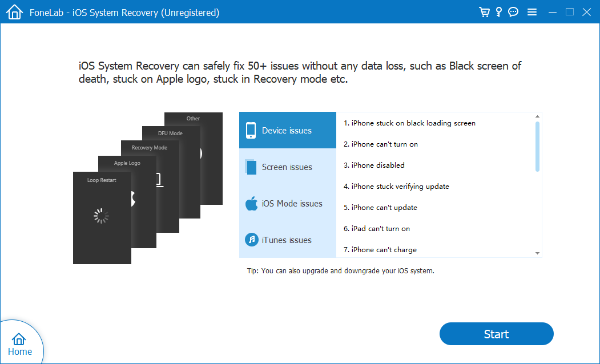
Task: Click the music note iTunes issues icon
Action: [x=251, y=240]
